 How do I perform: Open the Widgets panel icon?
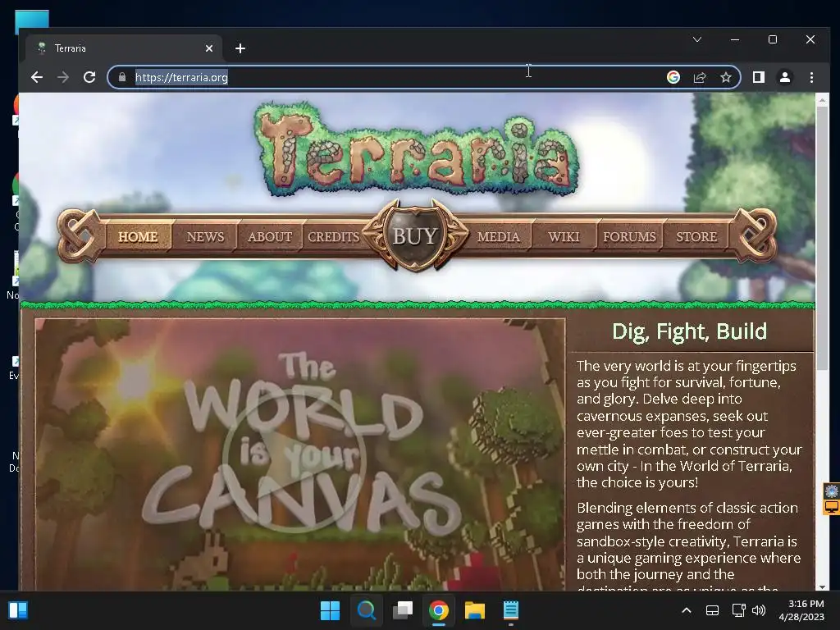[18, 610]
